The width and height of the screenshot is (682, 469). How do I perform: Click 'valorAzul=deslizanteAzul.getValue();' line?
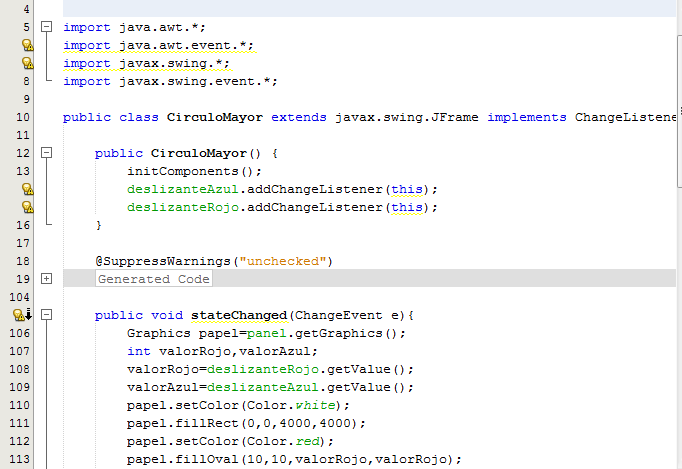270,387
